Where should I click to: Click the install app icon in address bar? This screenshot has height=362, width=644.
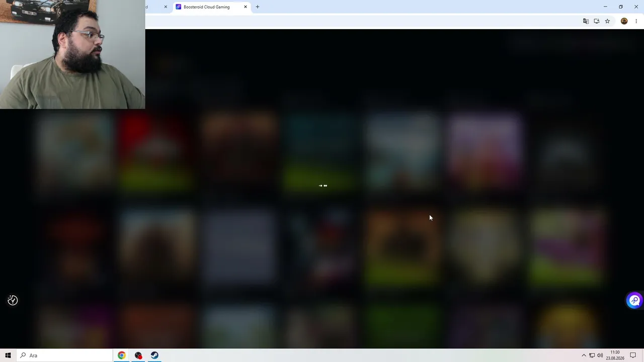point(597,21)
